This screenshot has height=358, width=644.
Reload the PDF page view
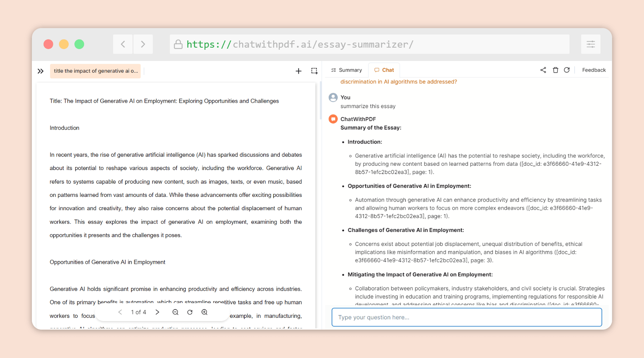click(190, 312)
